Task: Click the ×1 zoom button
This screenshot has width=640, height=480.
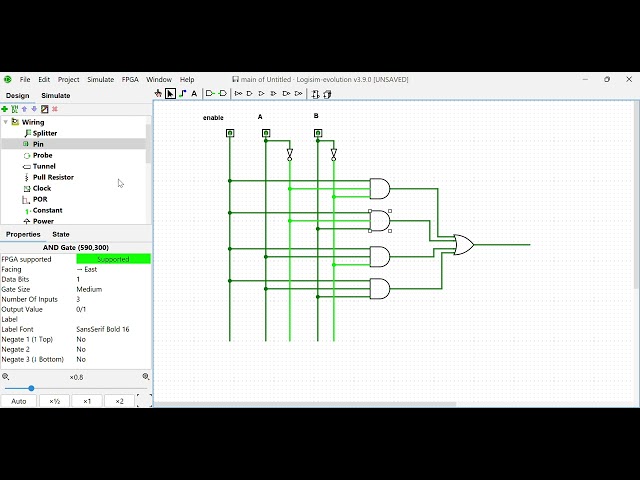Action: pyautogui.click(x=87, y=401)
